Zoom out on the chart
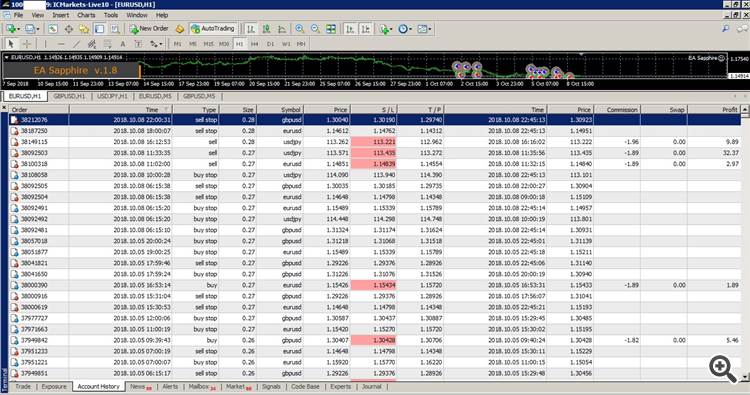Viewport: 750px width, 395px height. [x=315, y=29]
